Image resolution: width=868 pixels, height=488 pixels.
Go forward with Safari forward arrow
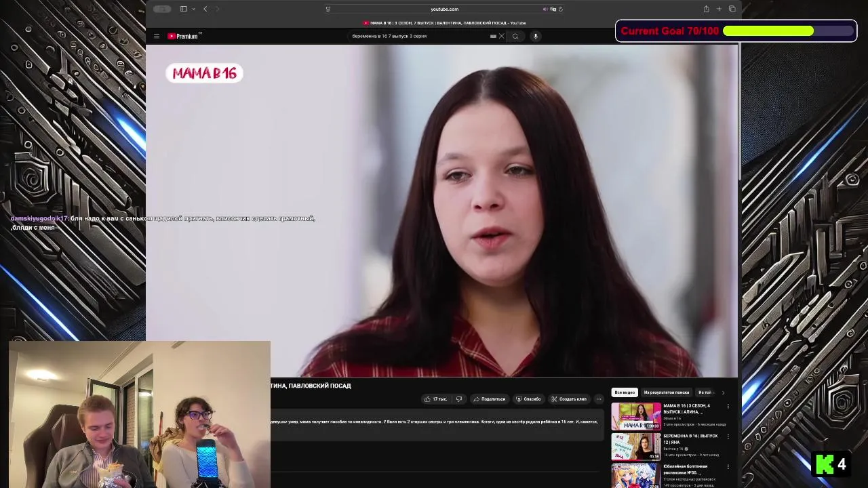click(217, 9)
